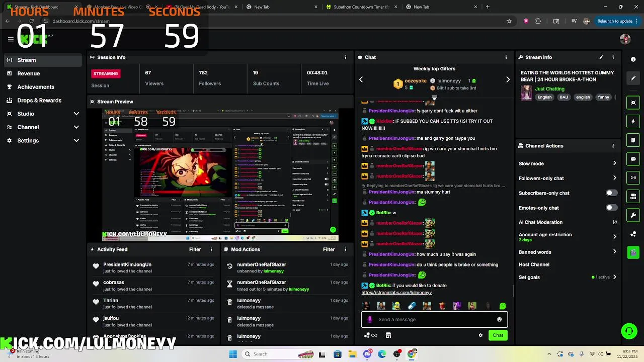Click the purple microphone icon in chat box
This screenshot has width=644, height=362.
click(370, 319)
